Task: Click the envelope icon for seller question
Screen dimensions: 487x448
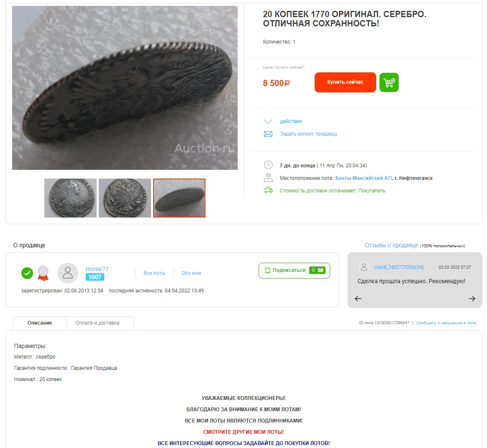Action: [268, 134]
